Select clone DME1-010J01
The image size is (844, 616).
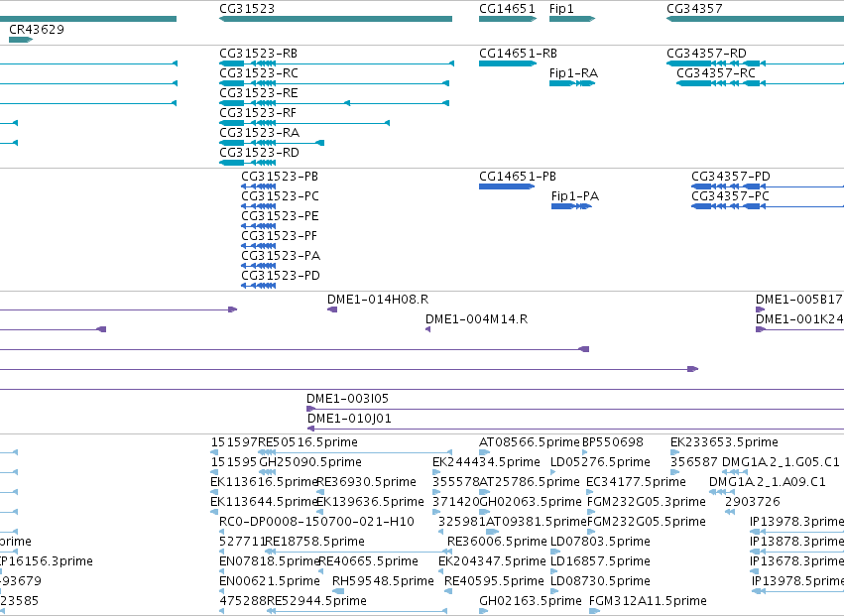click(349, 419)
